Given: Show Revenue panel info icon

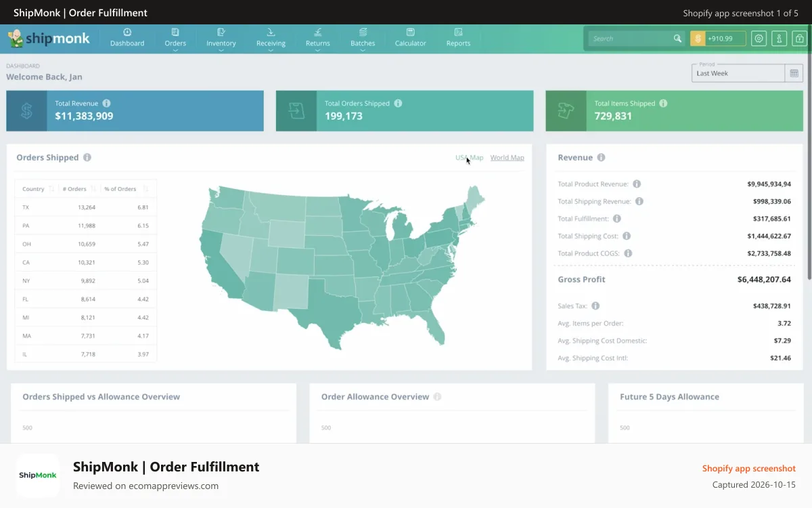Looking at the screenshot, I should point(601,157).
